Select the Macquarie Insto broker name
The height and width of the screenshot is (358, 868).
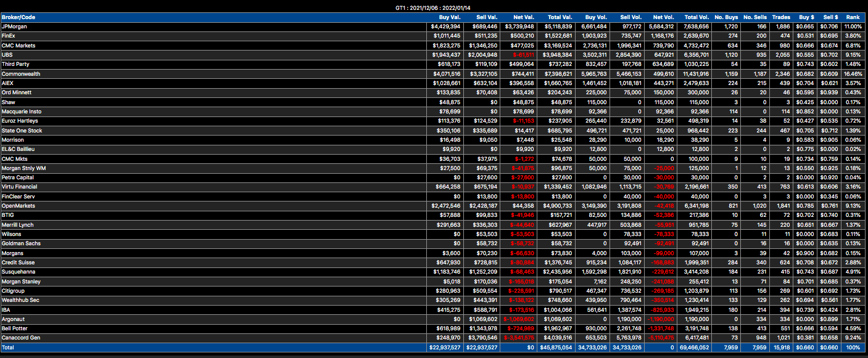click(x=21, y=112)
